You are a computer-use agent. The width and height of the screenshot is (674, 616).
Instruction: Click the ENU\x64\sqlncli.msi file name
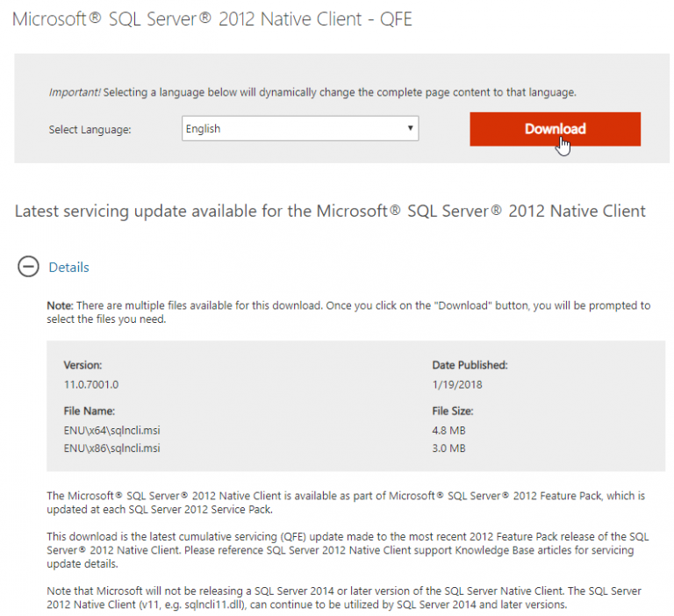pyautogui.click(x=111, y=430)
